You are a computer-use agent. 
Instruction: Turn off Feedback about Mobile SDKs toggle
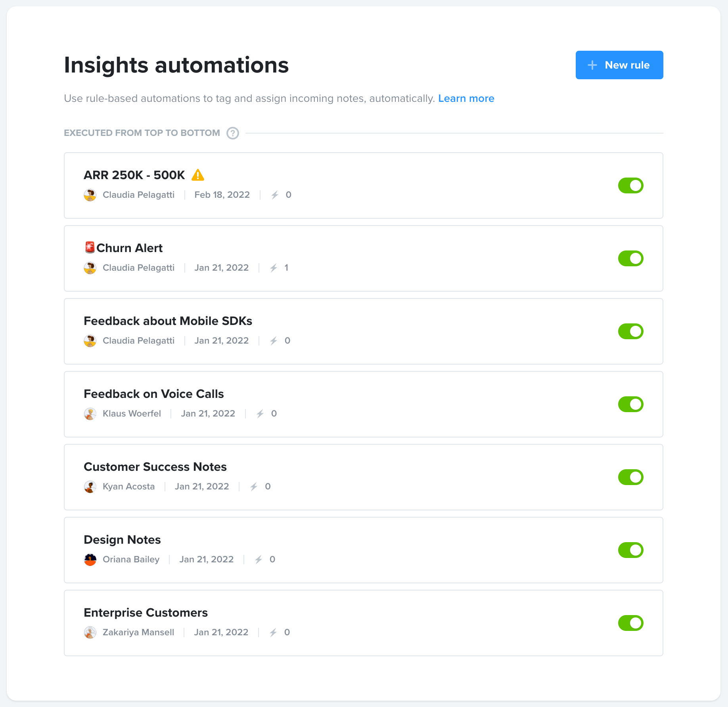630,331
